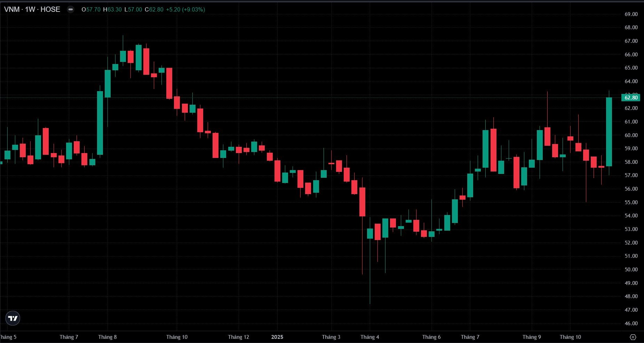Image resolution: width=644 pixels, height=343 pixels.
Task: Click the VNM · 1W · HOSE symbol title
Action: [x=32, y=9]
